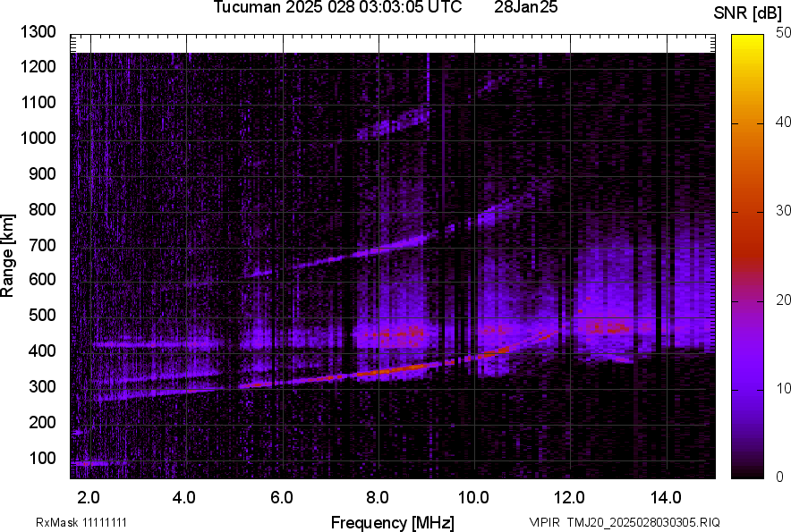
Task: Click the RxMask 11111111 text
Action: pos(81,522)
